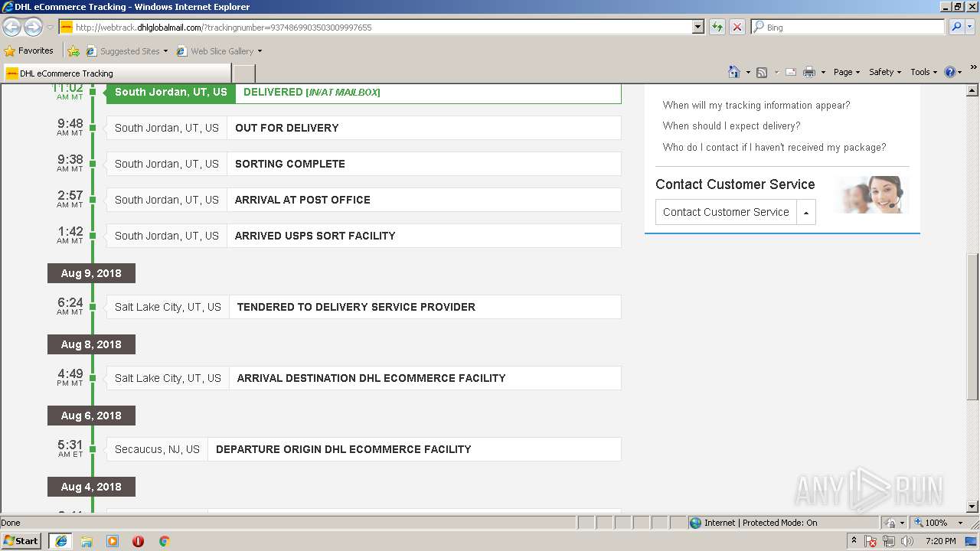Open the RSS feeds icon

[762, 72]
